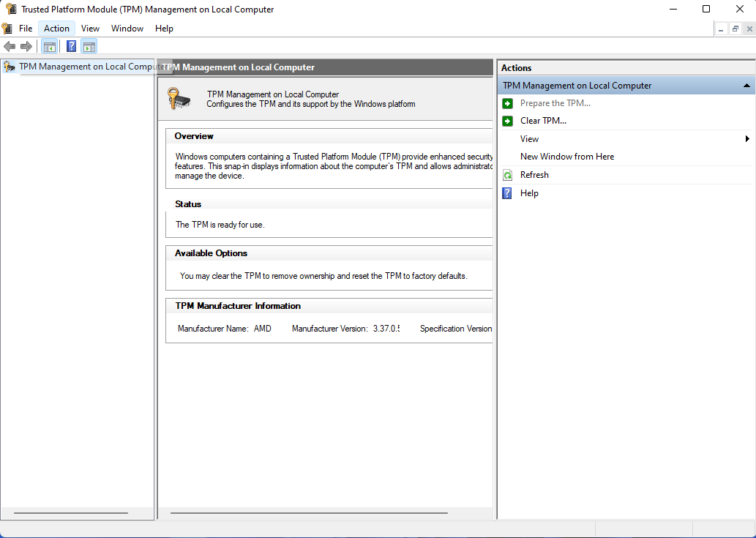Click the green Clear TPM arrow icon
Viewport: 756px width, 538px height.
click(507, 121)
